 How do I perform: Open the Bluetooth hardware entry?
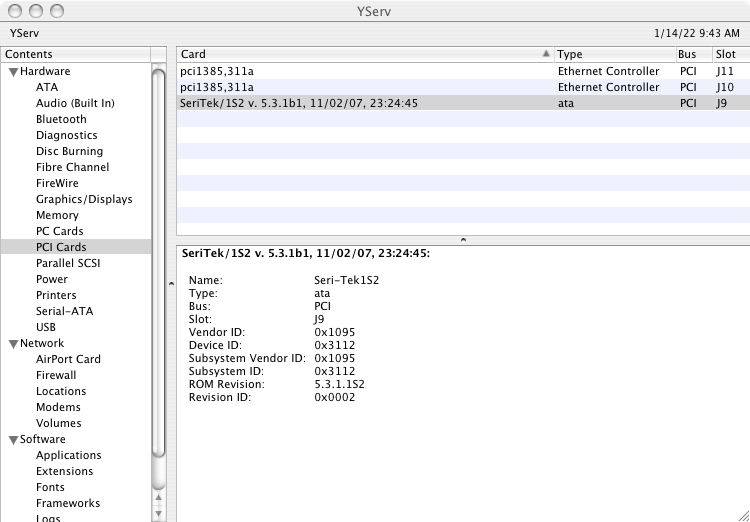click(61, 119)
